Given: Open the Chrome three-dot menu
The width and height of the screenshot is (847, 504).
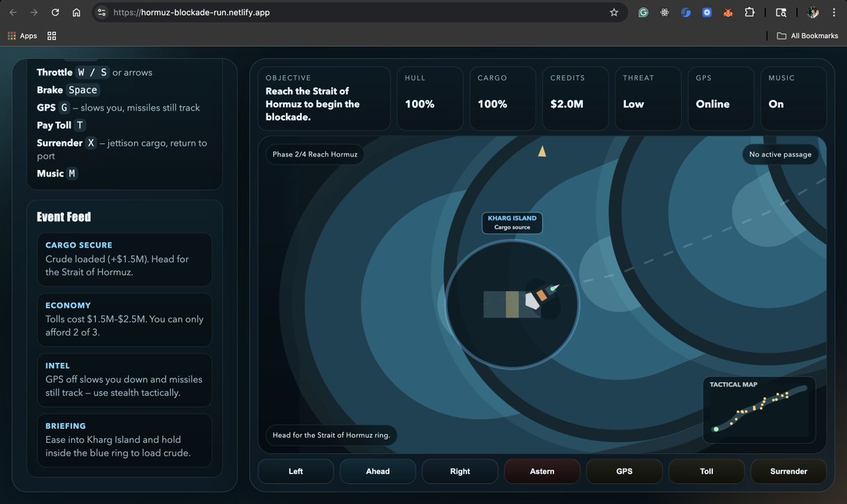Looking at the screenshot, I should click(x=834, y=13).
